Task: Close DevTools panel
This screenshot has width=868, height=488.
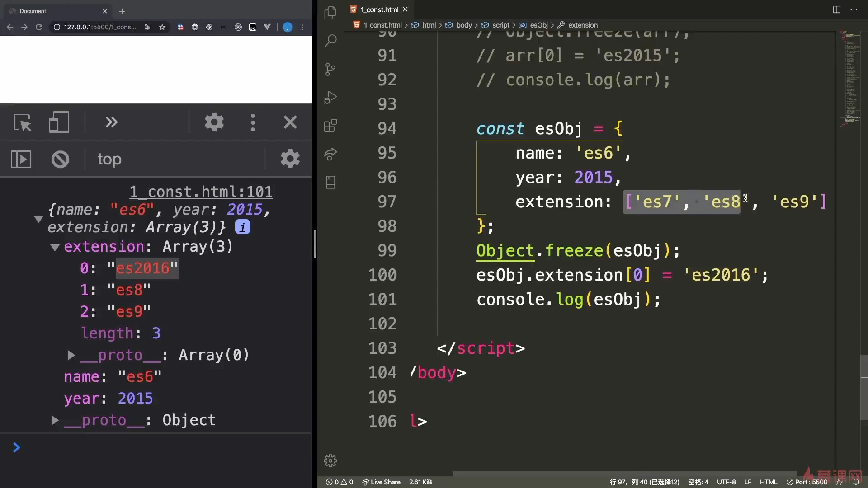Action: [290, 122]
